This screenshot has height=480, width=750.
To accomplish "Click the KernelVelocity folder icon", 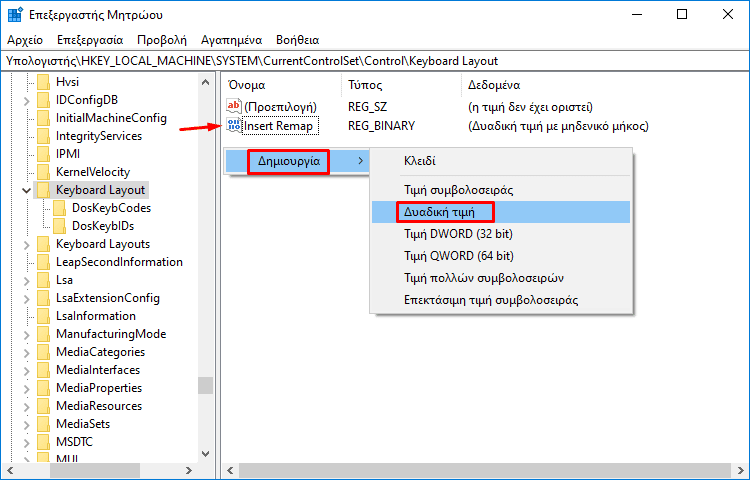I will point(44,172).
